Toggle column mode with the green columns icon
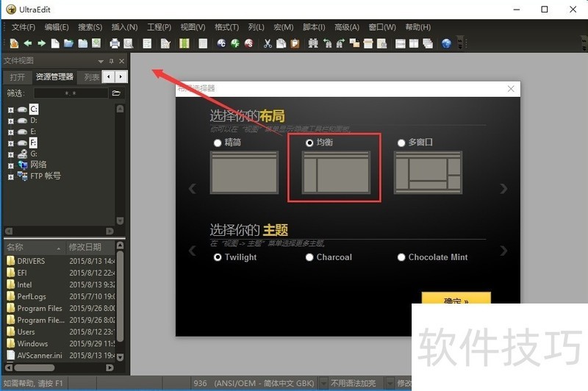Viewport: 588px width, 391px height. 184,43
